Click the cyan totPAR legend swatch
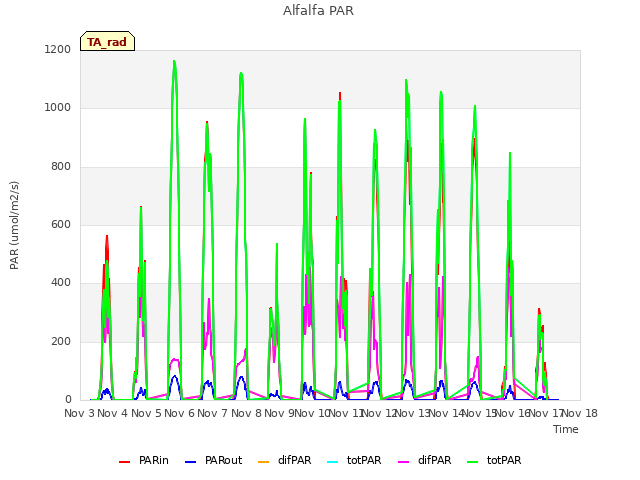640x480 pixels. click(x=333, y=462)
